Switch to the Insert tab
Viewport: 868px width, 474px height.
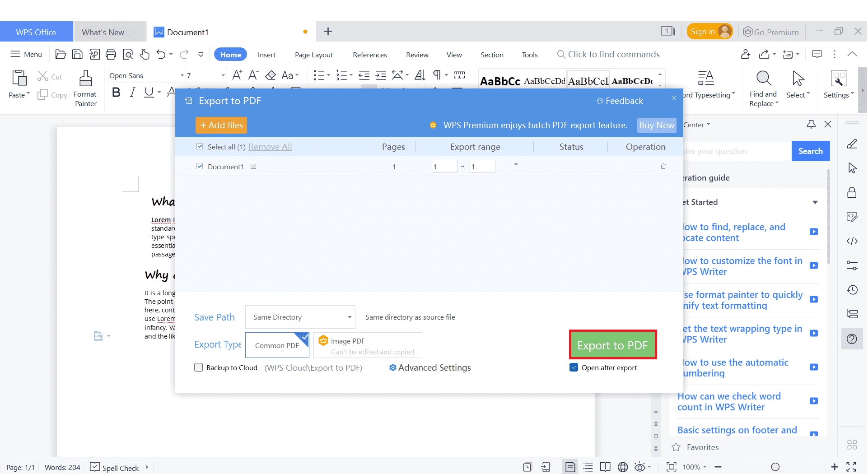click(x=266, y=55)
